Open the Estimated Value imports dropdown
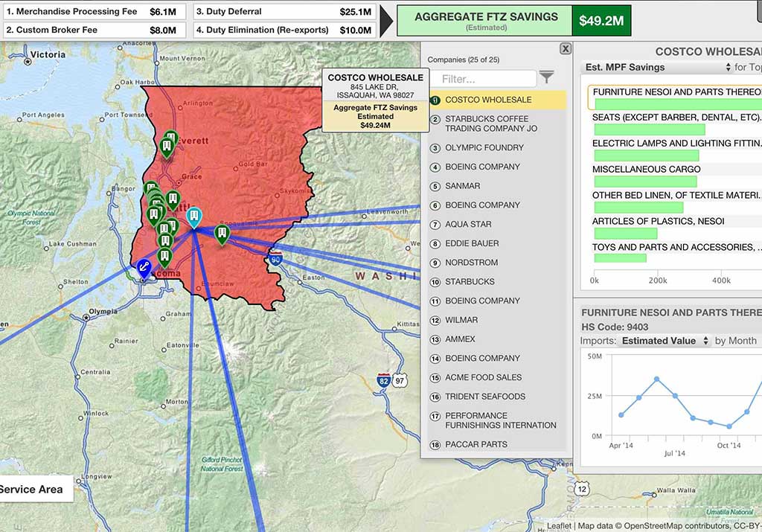The height and width of the screenshot is (532, 762). click(665, 341)
